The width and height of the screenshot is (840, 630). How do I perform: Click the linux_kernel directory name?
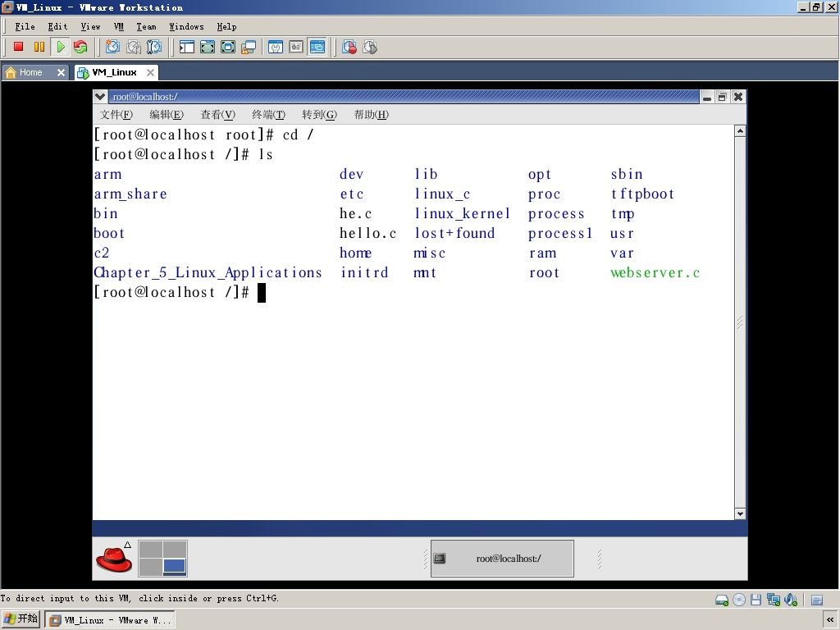coord(463,214)
